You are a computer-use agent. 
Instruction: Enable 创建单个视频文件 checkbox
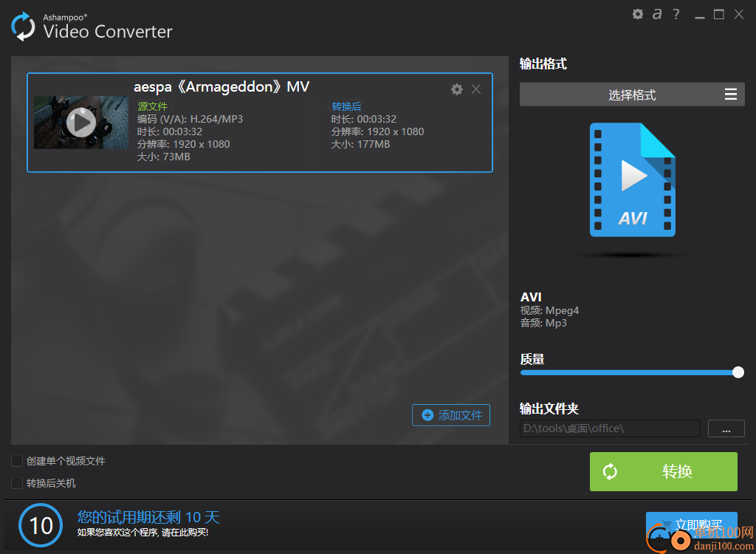(x=17, y=461)
